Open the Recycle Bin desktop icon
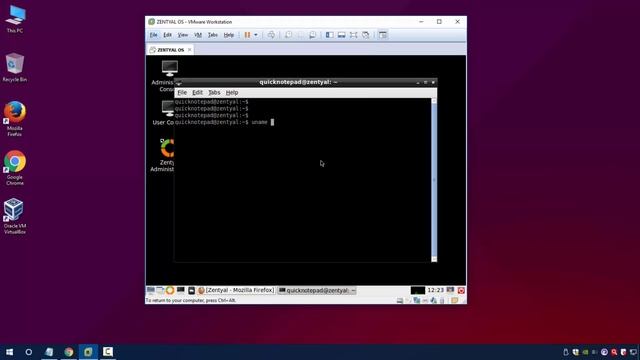 tap(15, 67)
